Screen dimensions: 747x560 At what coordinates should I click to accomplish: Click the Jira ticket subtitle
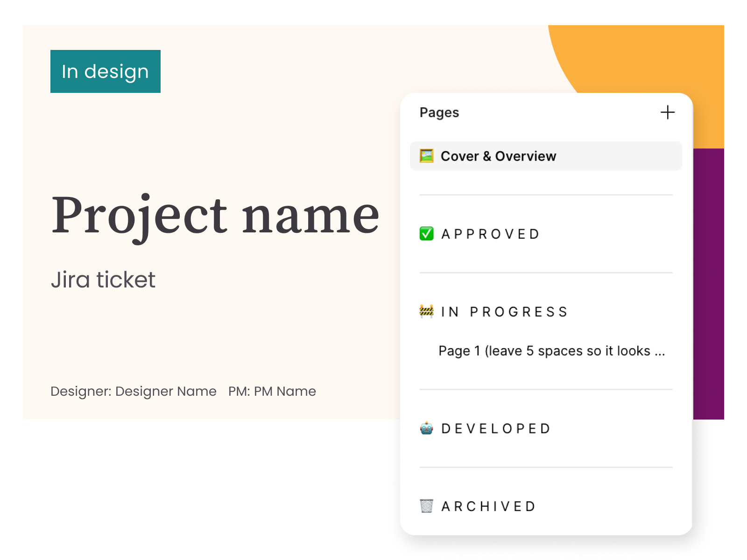[x=103, y=280]
